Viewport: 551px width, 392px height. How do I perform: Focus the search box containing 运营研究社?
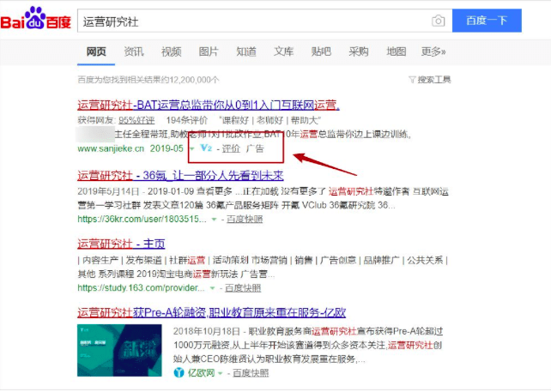pos(264,21)
